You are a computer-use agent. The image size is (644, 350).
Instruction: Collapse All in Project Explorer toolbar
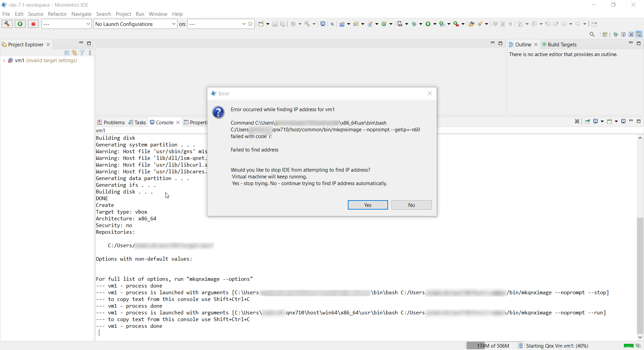coord(67,53)
